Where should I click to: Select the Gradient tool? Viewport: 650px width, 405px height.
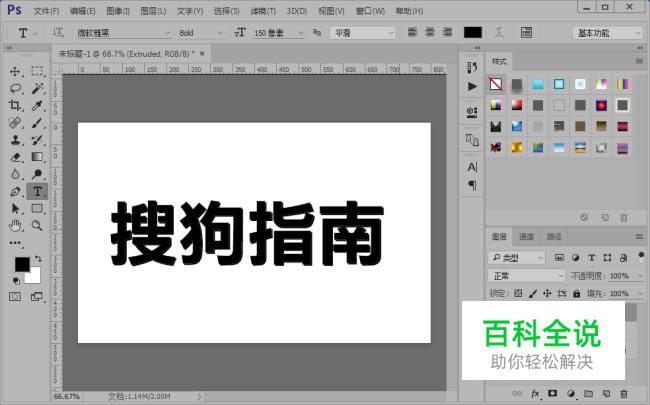pos(37,157)
